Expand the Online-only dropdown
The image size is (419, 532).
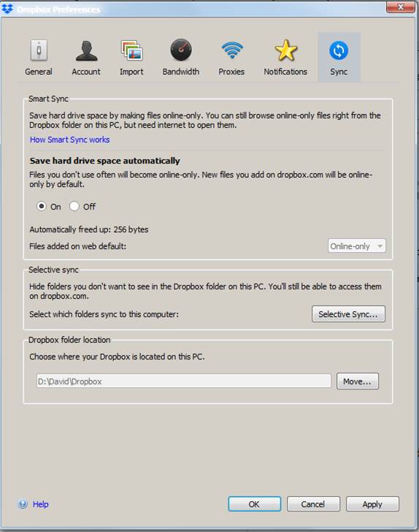(x=357, y=246)
